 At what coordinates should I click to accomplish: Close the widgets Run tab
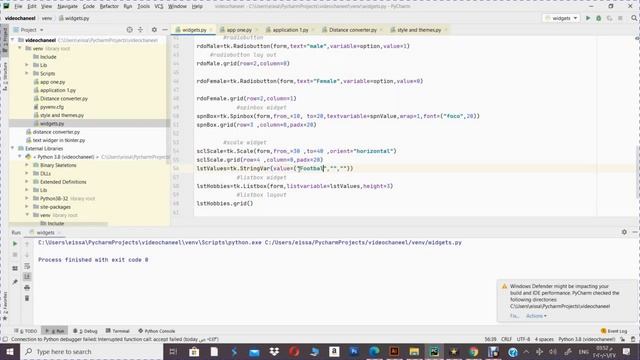tap(59, 233)
